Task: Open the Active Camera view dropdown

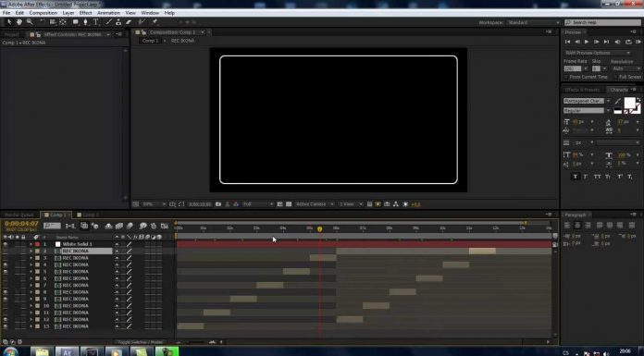Action: [315, 204]
